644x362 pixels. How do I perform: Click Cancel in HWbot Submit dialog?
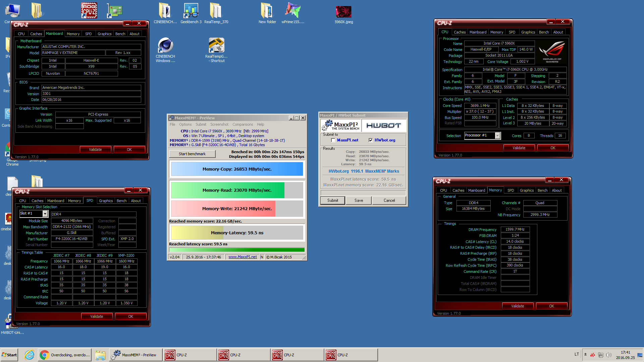tap(389, 200)
